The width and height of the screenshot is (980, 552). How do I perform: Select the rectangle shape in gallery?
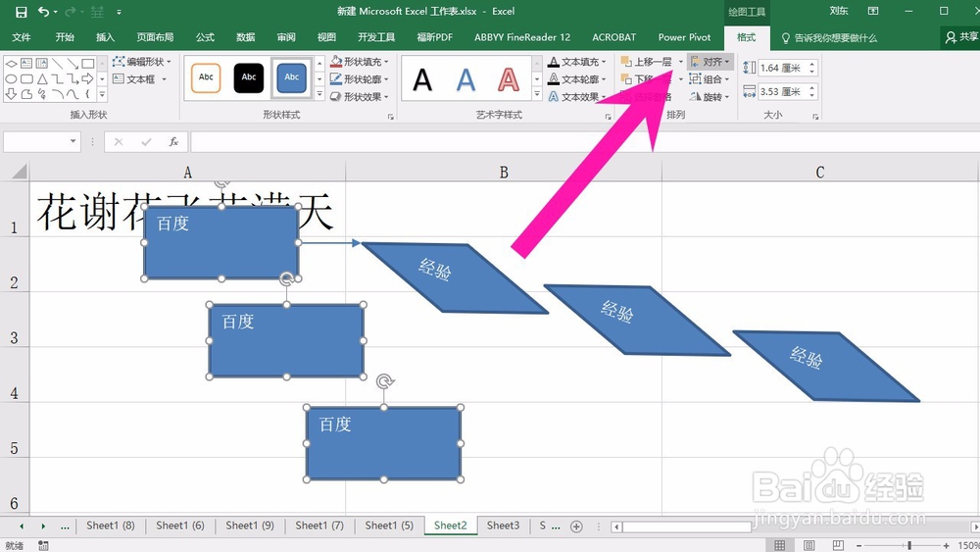tap(88, 64)
